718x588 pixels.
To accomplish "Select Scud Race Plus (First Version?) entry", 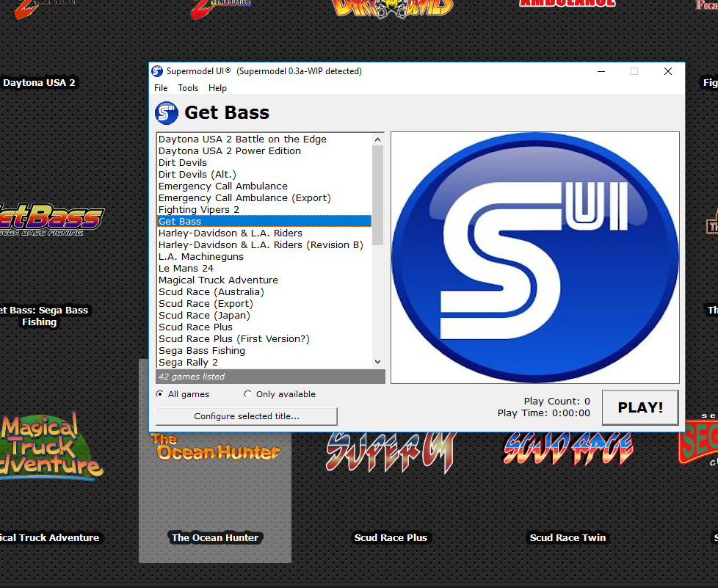I will (x=264, y=339).
